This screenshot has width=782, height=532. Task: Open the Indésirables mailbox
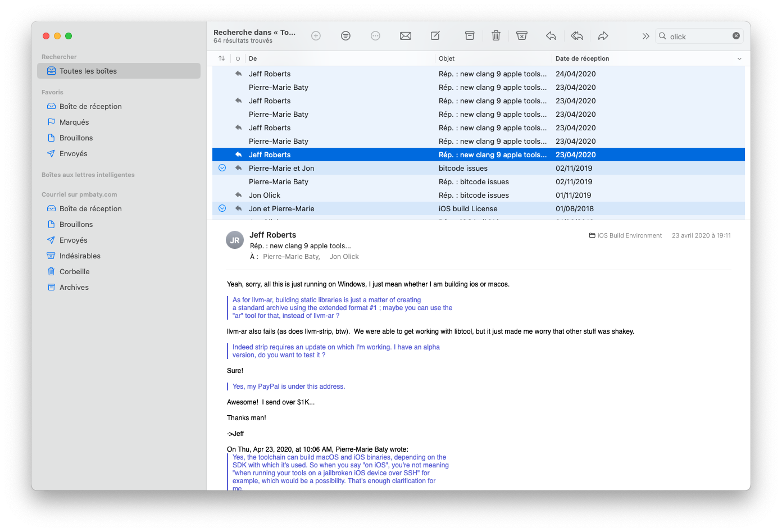(80, 256)
